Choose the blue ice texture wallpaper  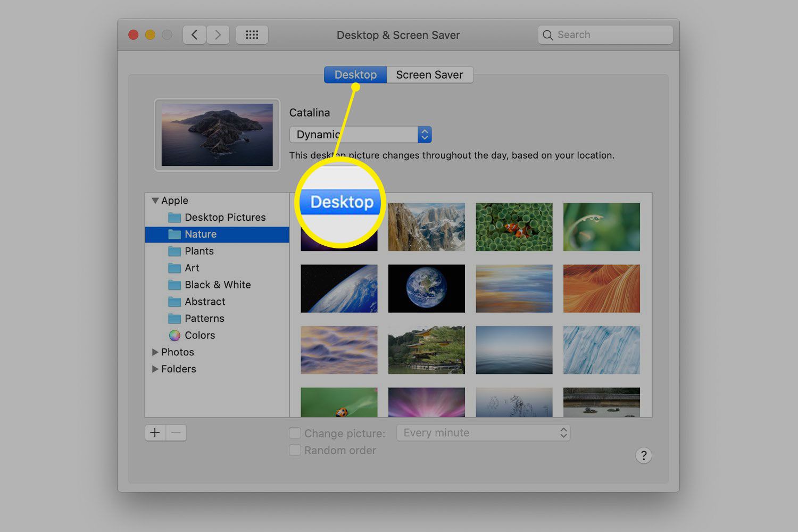pyautogui.click(x=602, y=350)
